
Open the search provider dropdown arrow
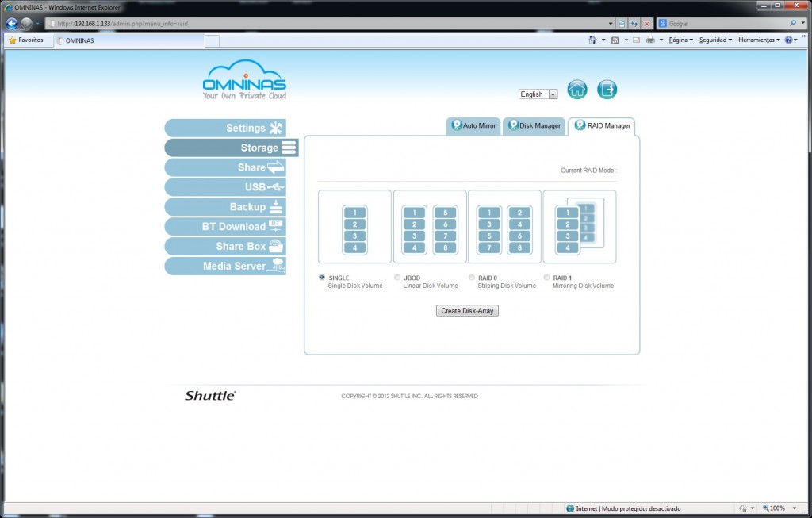coord(804,23)
